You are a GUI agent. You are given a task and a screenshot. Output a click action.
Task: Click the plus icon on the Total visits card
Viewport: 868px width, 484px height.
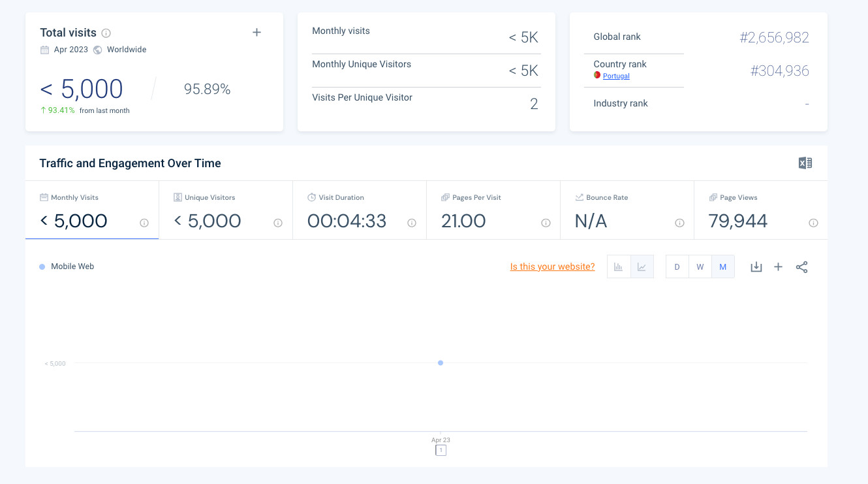256,31
